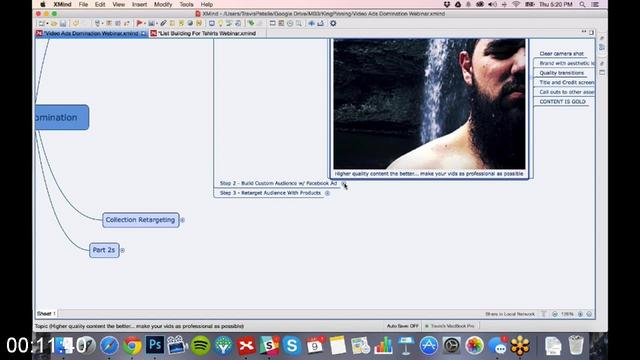Open the topmost right sidebar panel icon
This screenshot has width=640, height=360.
(x=602, y=38)
